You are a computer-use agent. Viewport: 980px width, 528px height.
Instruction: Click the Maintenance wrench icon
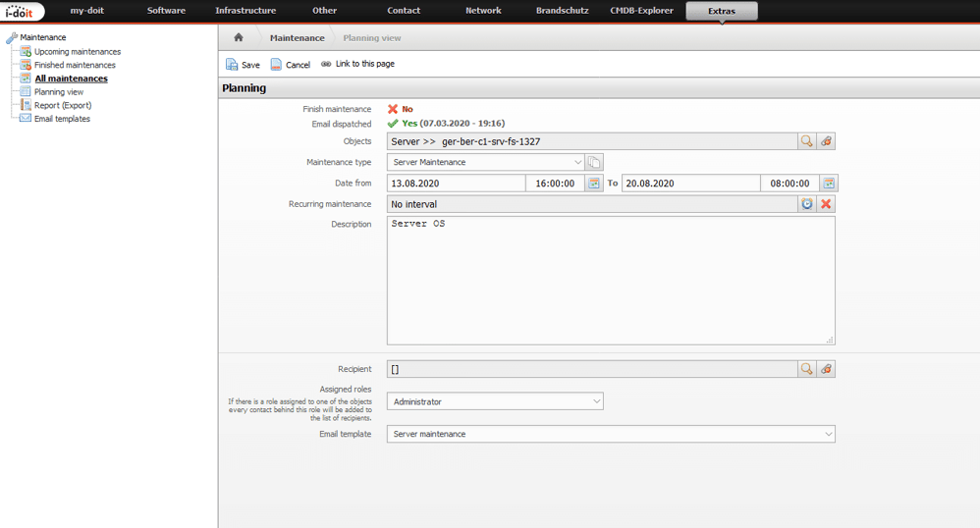point(12,38)
